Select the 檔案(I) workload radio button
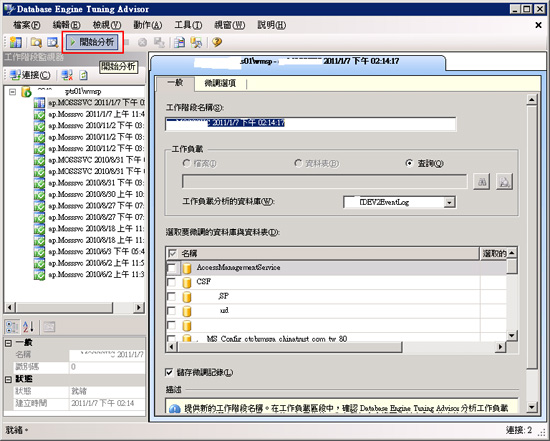The height and width of the screenshot is (441, 550). click(186, 163)
